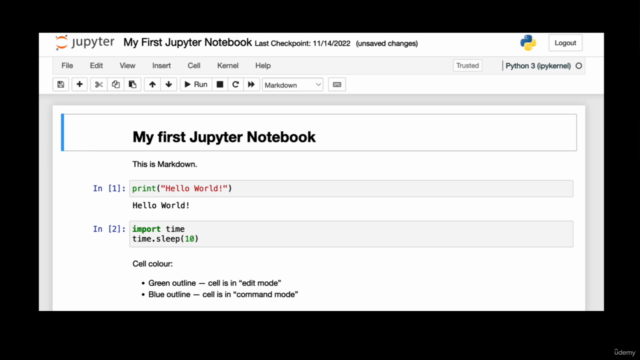Open the File menu
640x360 pixels.
[x=67, y=66]
